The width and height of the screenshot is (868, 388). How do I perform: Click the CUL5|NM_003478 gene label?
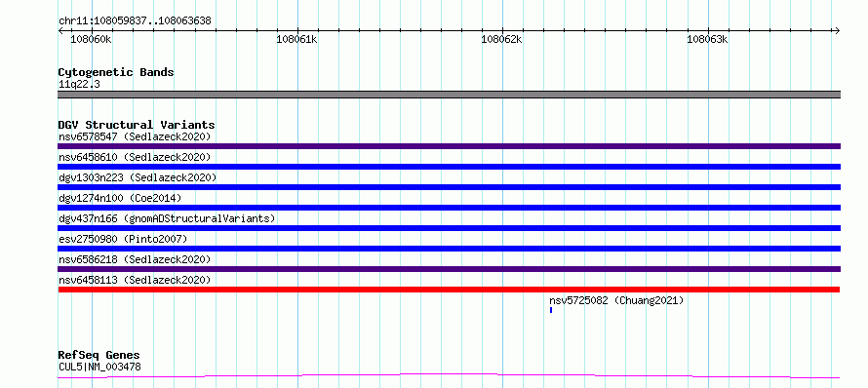(x=99, y=367)
